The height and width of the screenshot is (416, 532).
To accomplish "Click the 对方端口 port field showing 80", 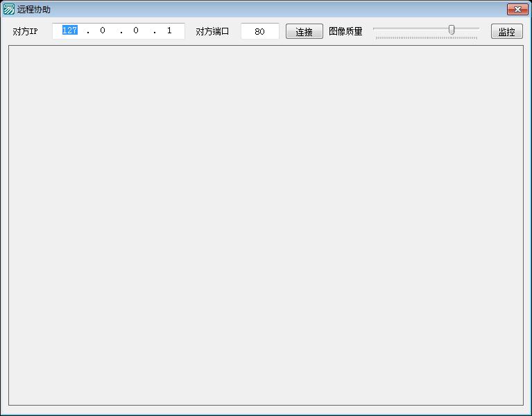I will (260, 31).
